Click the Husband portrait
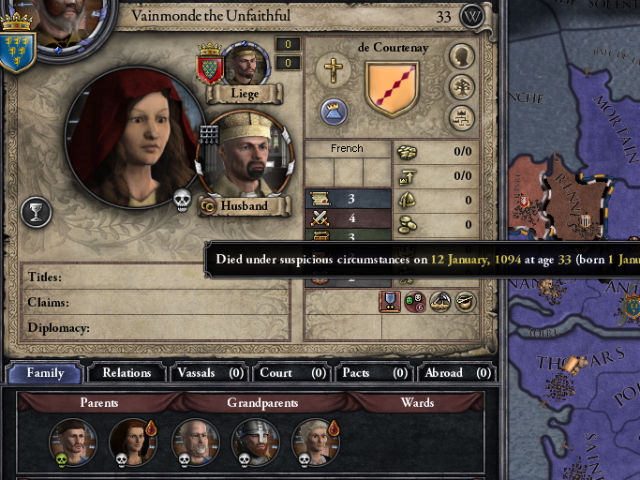The image size is (640, 480). tap(245, 153)
